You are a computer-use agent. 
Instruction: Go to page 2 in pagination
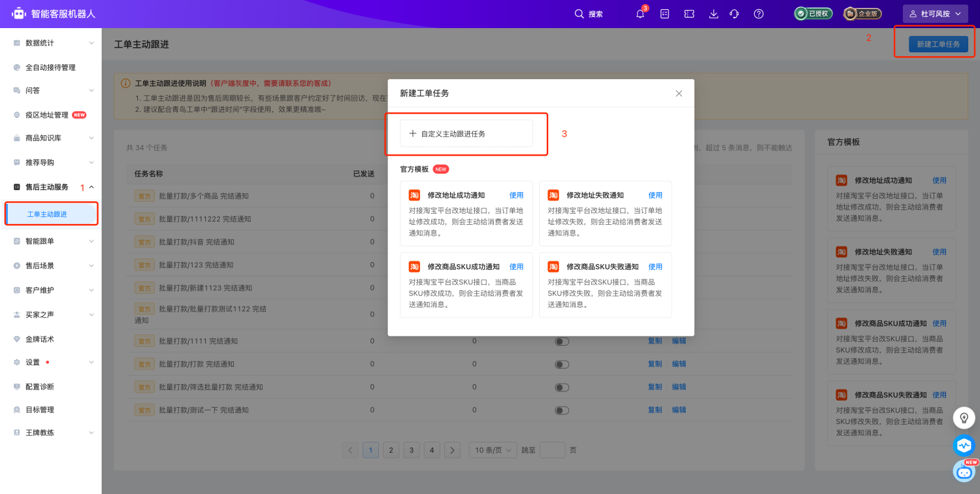[x=391, y=450]
